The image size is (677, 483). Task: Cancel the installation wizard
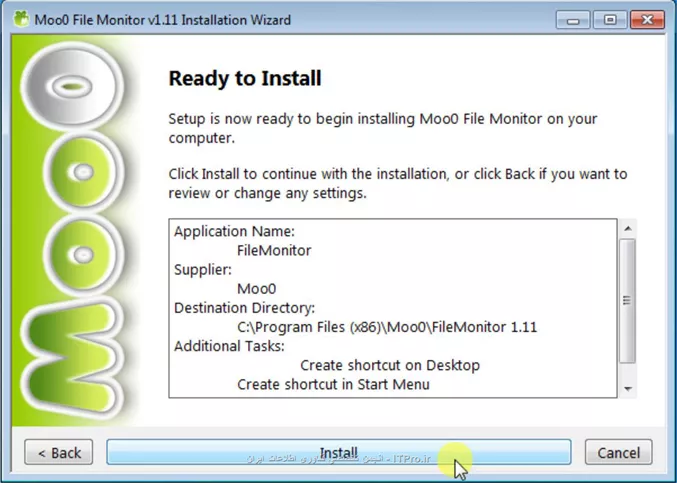[x=618, y=452]
